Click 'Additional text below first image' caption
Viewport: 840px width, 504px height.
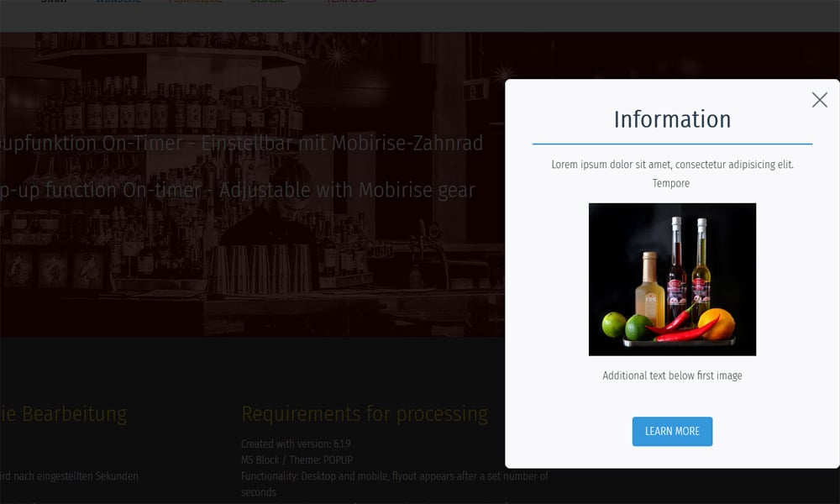click(672, 375)
